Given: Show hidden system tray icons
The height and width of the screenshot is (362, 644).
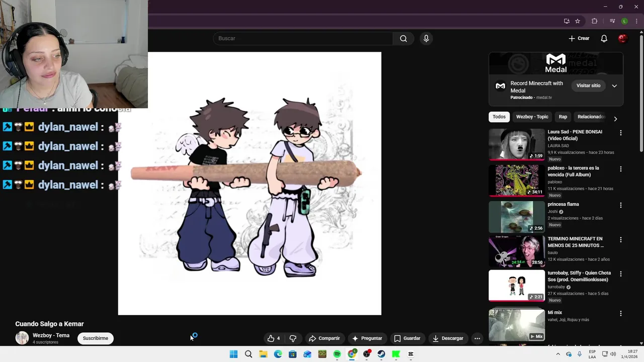Looking at the screenshot, I should click(558, 354).
